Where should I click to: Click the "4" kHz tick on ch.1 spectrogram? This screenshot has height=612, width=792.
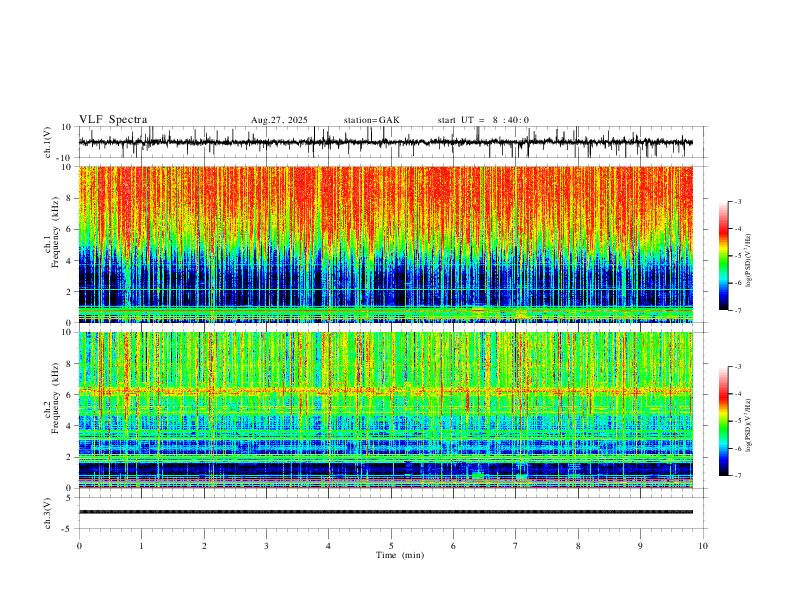[x=70, y=261]
